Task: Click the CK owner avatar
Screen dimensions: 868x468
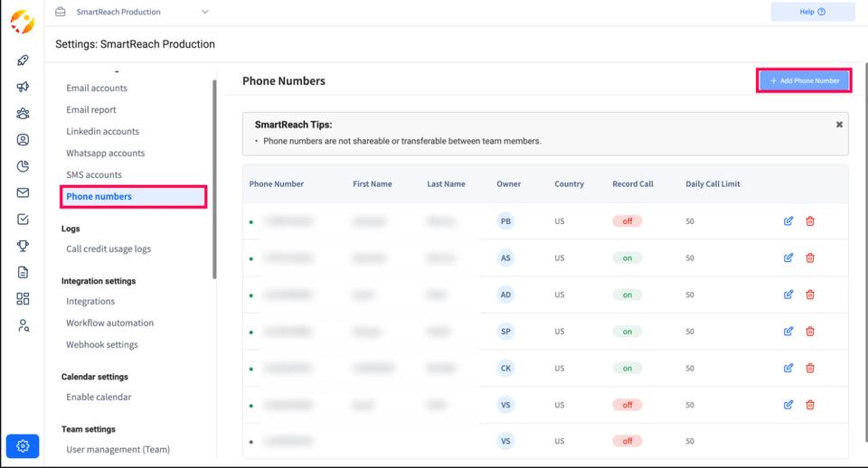Action: (x=505, y=368)
